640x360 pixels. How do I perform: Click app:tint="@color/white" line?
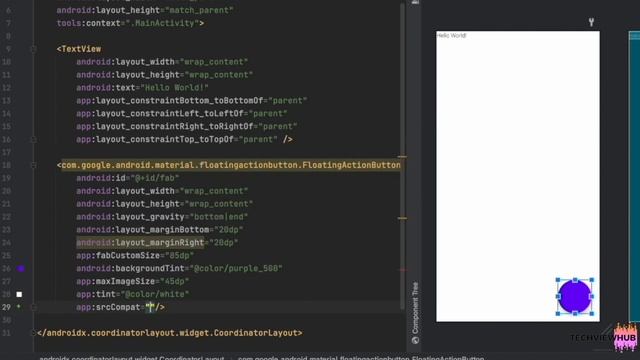[x=132, y=294]
